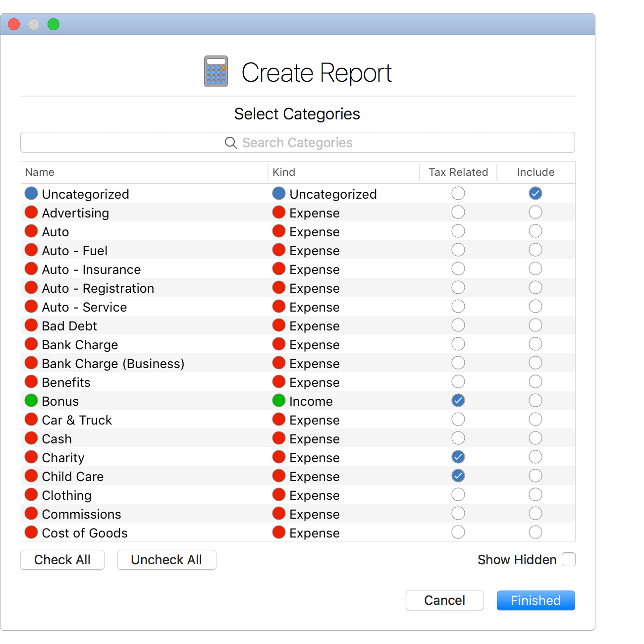
Task: Click the red dot beside Charity
Action: point(31,457)
